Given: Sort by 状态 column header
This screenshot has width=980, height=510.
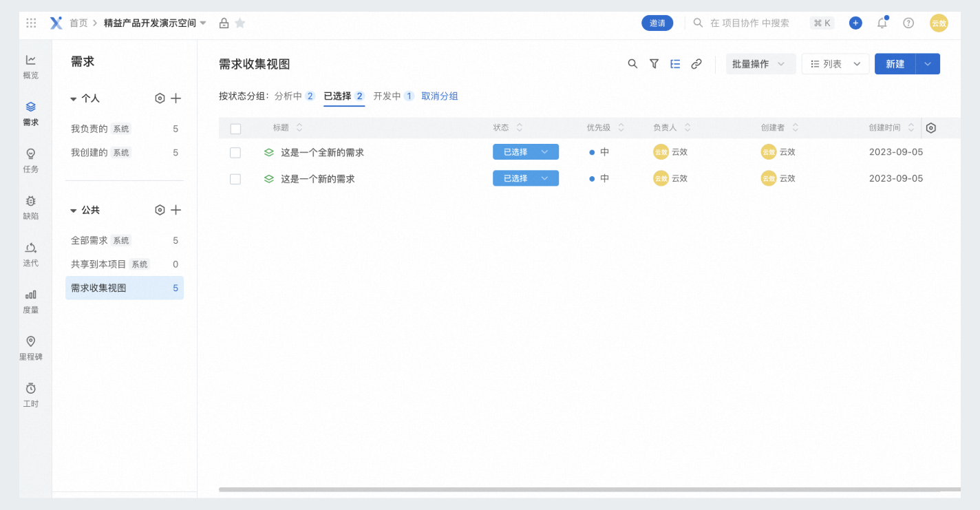Looking at the screenshot, I should click(x=508, y=128).
